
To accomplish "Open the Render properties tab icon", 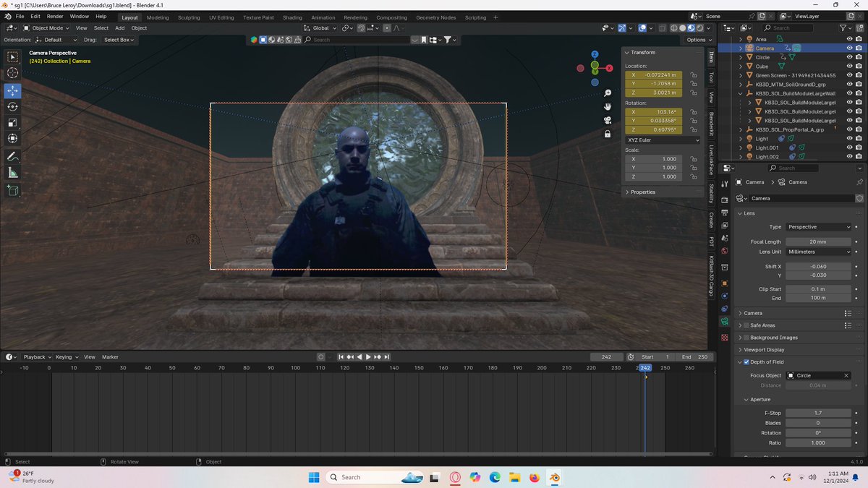I will pos(725,200).
